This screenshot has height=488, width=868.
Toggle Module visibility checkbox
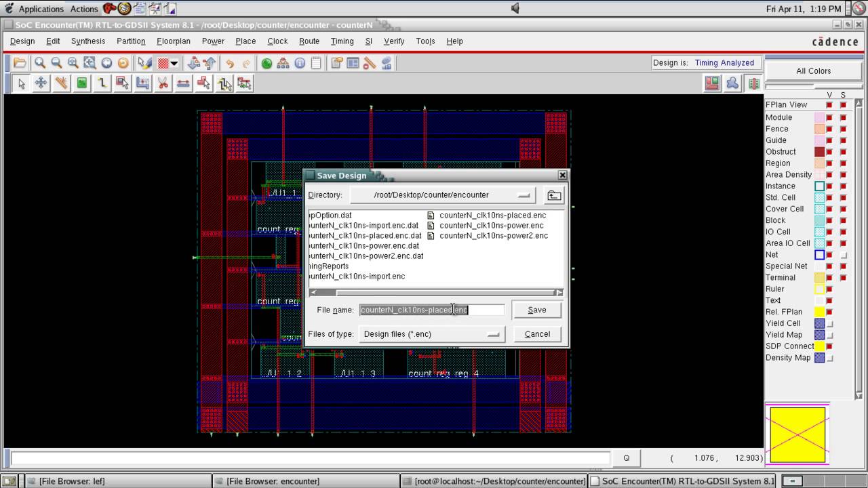829,117
